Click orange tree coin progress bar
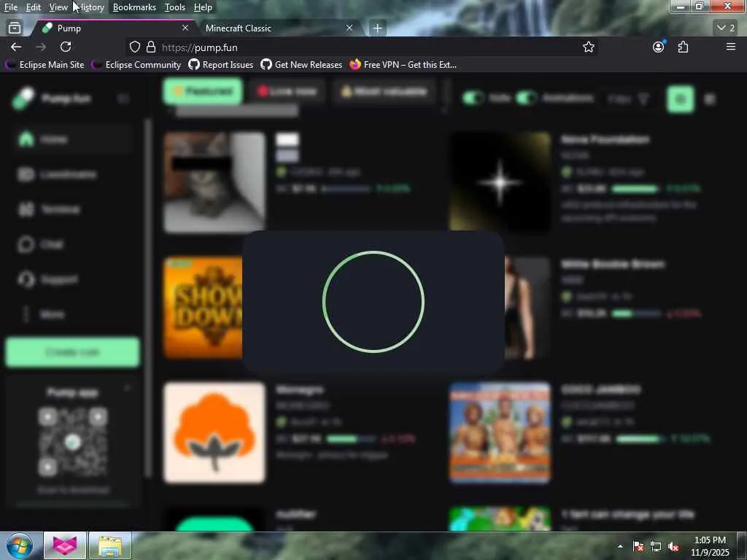Viewport: 747px width, 560px height. [352, 438]
